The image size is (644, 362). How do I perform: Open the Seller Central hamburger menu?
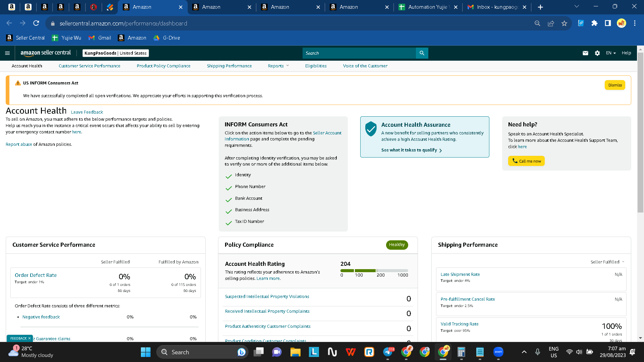7,53
